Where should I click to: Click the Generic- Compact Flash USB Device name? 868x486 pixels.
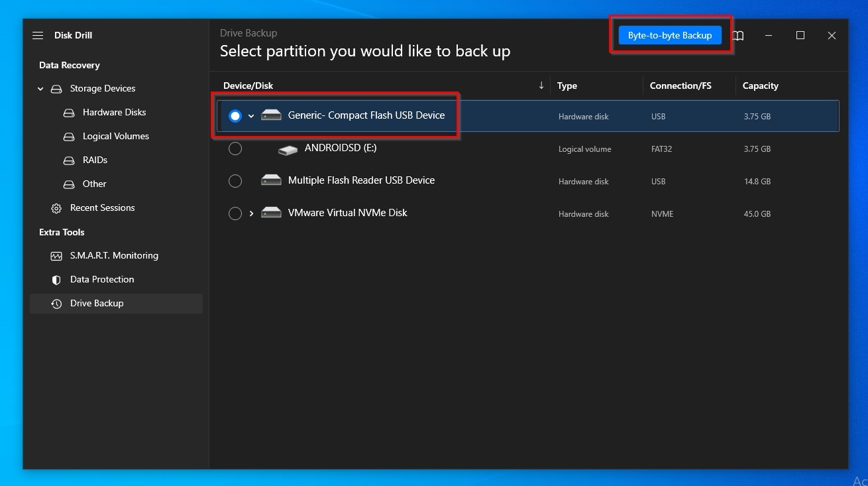click(366, 115)
